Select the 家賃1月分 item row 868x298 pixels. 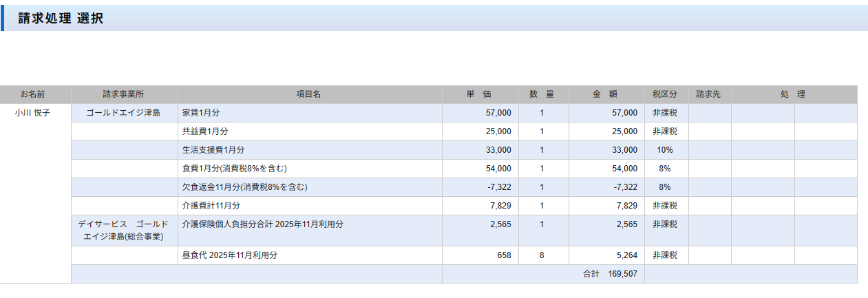click(202, 113)
